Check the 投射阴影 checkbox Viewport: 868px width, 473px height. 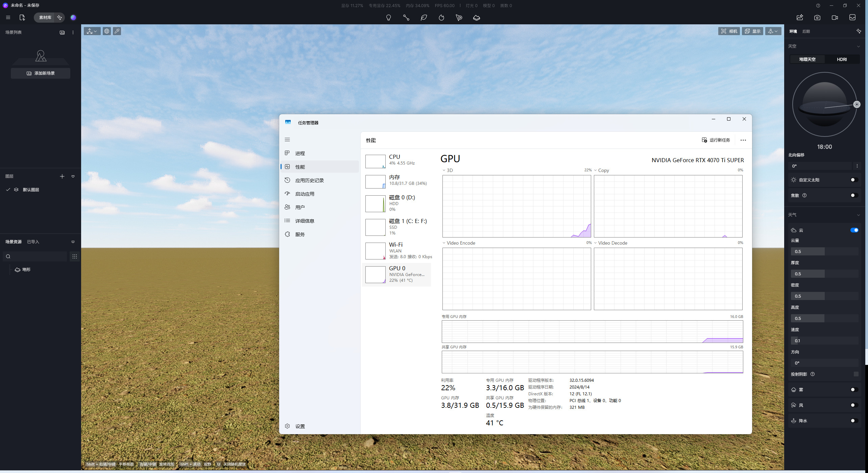coord(856,374)
